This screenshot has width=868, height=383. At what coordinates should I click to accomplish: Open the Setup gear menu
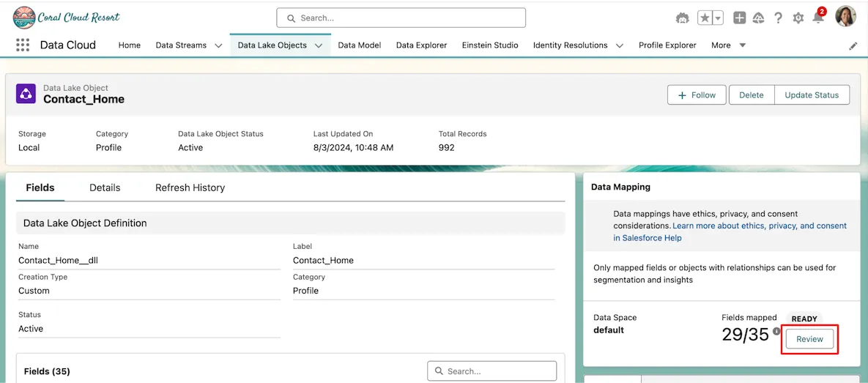[x=798, y=18]
